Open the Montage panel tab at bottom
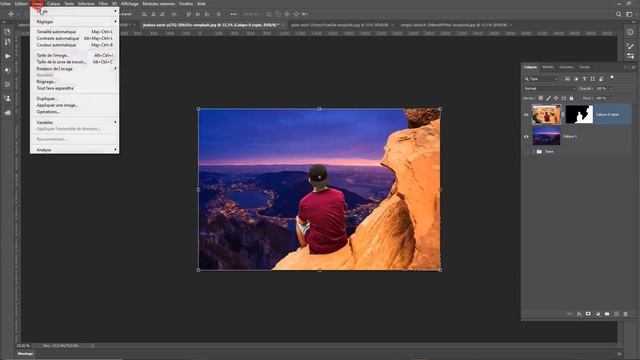Image resolution: width=640 pixels, height=360 pixels. coord(25,354)
